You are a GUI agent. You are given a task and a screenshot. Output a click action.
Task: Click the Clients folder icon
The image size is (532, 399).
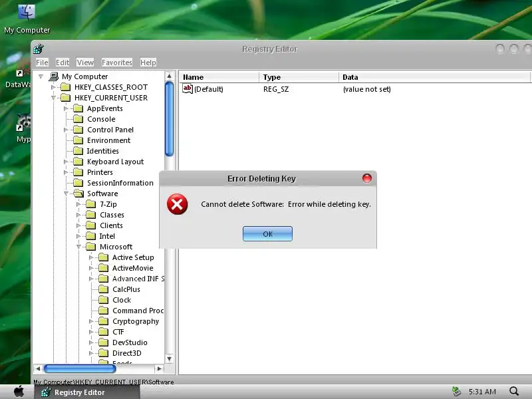(x=91, y=225)
